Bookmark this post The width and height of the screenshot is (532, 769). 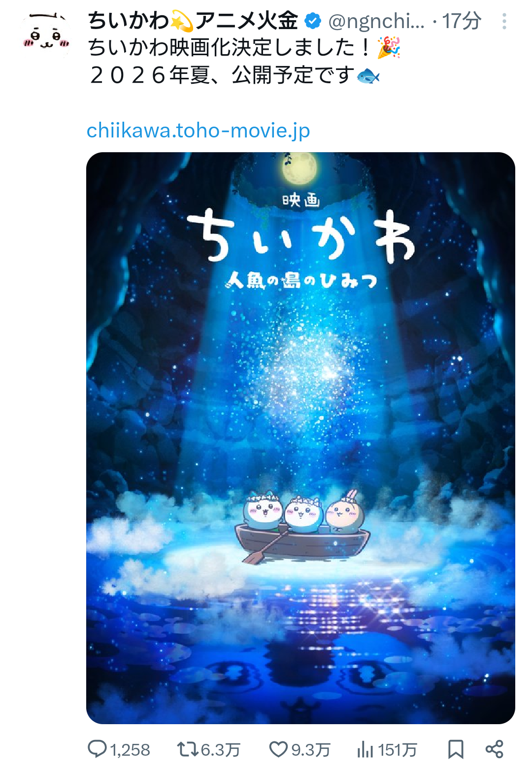point(456,749)
